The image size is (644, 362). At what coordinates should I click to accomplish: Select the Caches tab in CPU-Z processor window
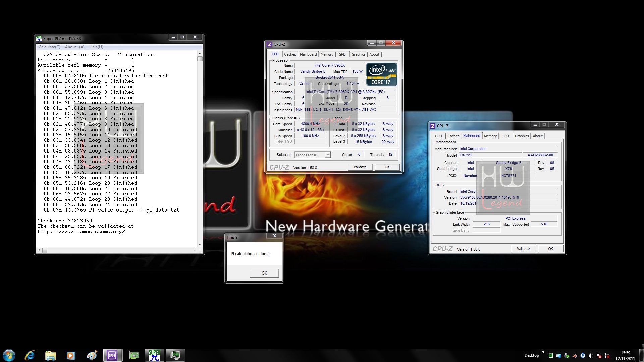290,54
